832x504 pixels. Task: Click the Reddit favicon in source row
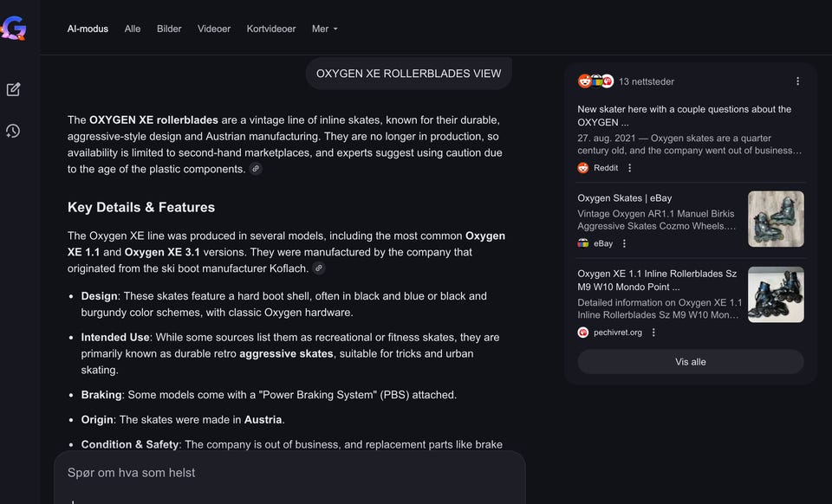coord(583,168)
